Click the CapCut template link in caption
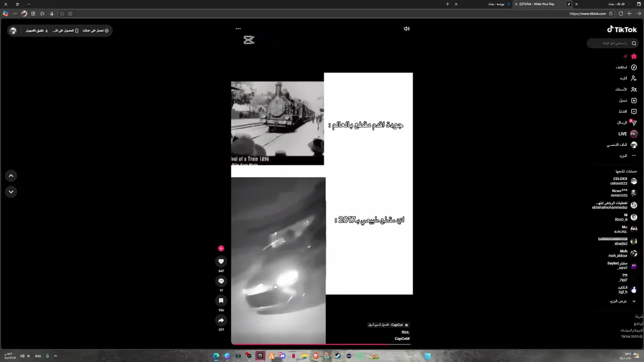Image resolution: width=644 pixels, height=362 pixels. (388, 325)
